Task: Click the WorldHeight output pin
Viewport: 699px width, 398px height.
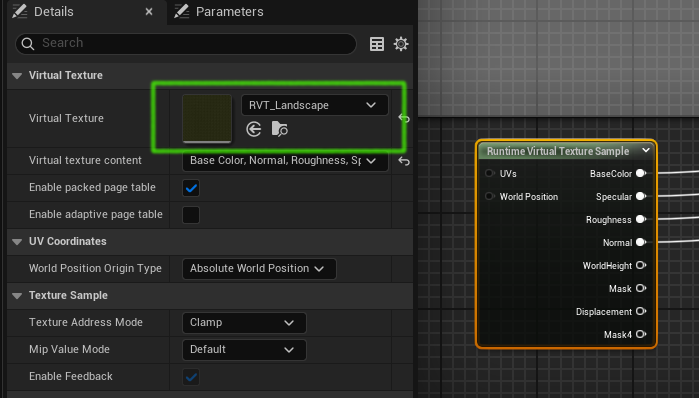Action: click(x=641, y=265)
